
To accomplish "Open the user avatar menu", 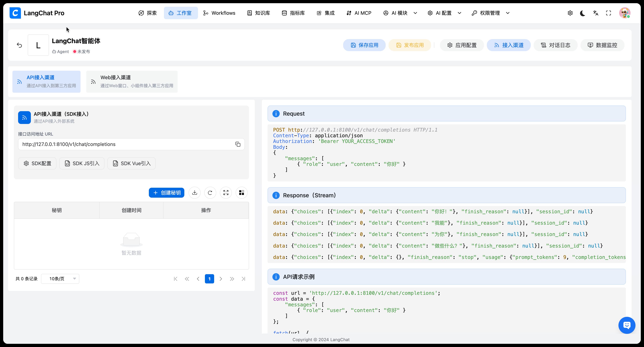I will (625, 13).
